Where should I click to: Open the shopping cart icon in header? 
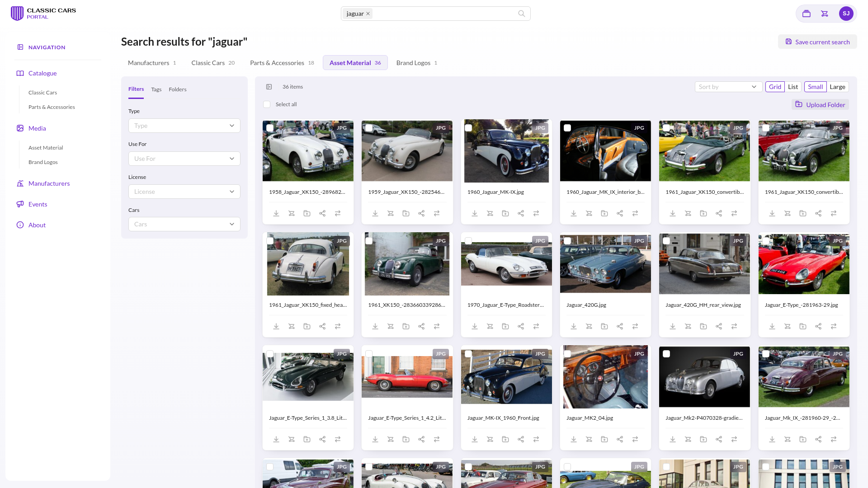pos(825,14)
